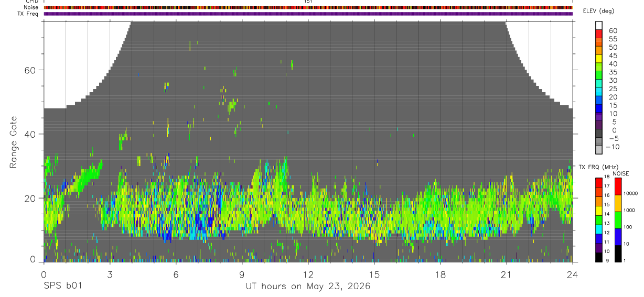Click the 3 tick on the UT hours axis
The image size is (644, 297).
coord(110,274)
